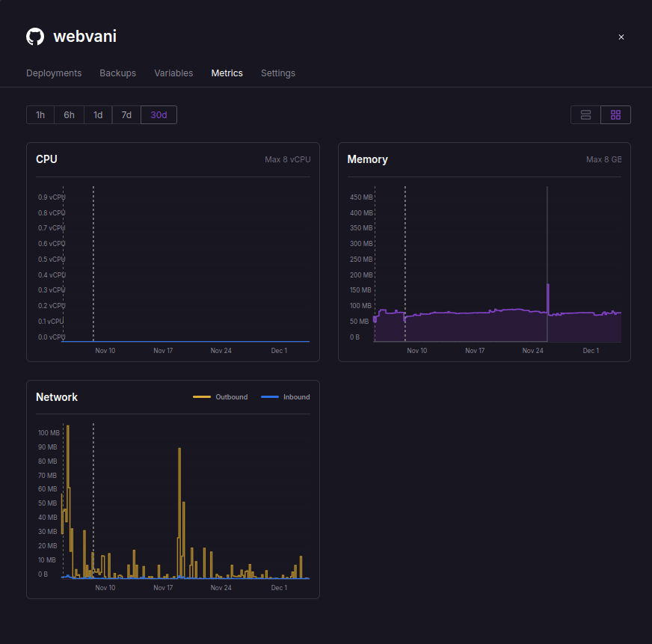Toggle the Outbound legend in Network chart
Viewport: 652px width, 644px height.
(x=221, y=397)
